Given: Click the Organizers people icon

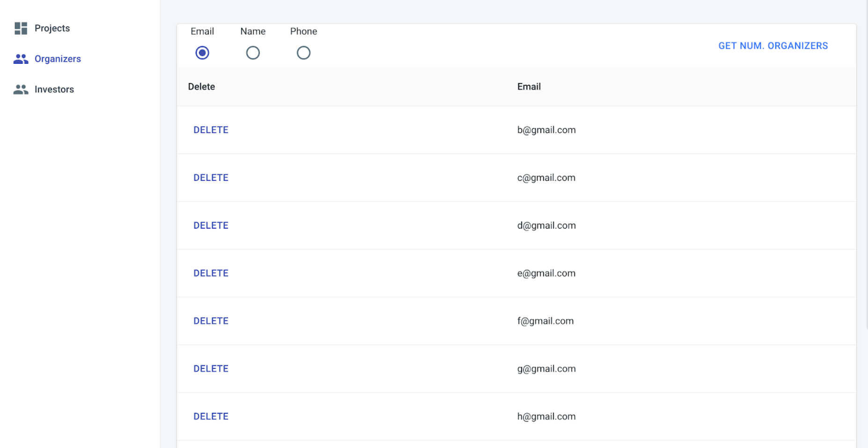Looking at the screenshot, I should pos(21,59).
